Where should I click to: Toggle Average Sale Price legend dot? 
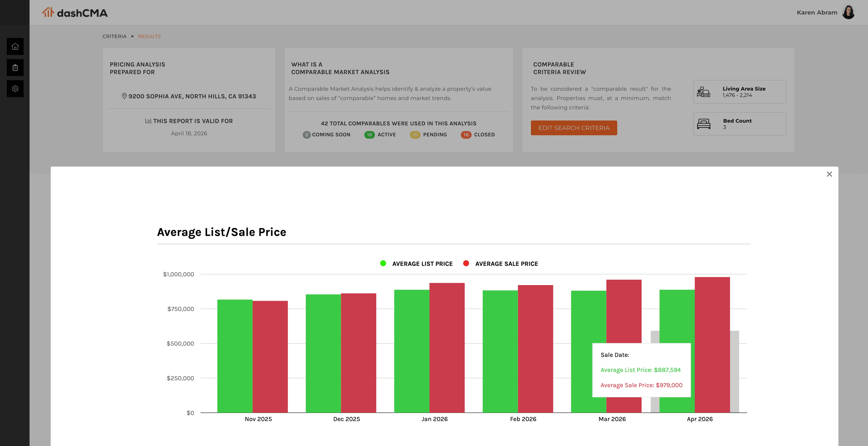(466, 263)
